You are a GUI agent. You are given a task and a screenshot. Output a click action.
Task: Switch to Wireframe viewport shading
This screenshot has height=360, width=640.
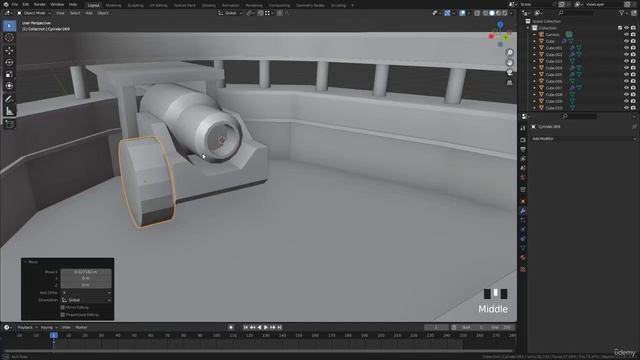pos(485,13)
